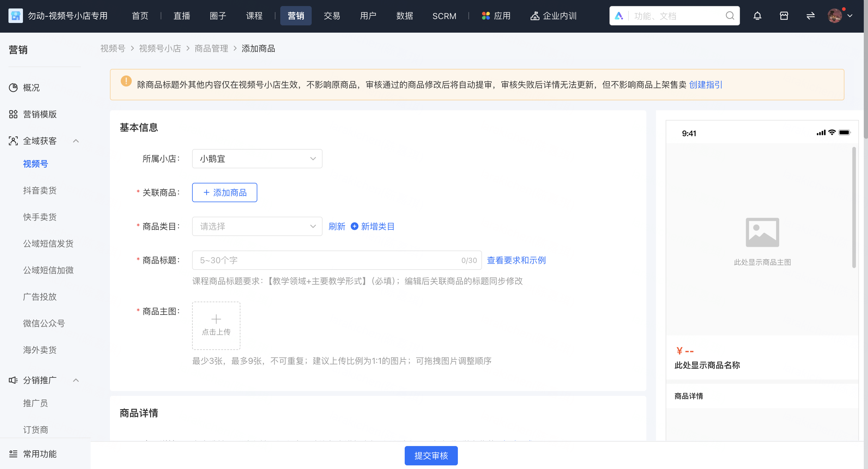The height and width of the screenshot is (469, 868).
Task: Click the 商品标题 input field
Action: pos(337,260)
